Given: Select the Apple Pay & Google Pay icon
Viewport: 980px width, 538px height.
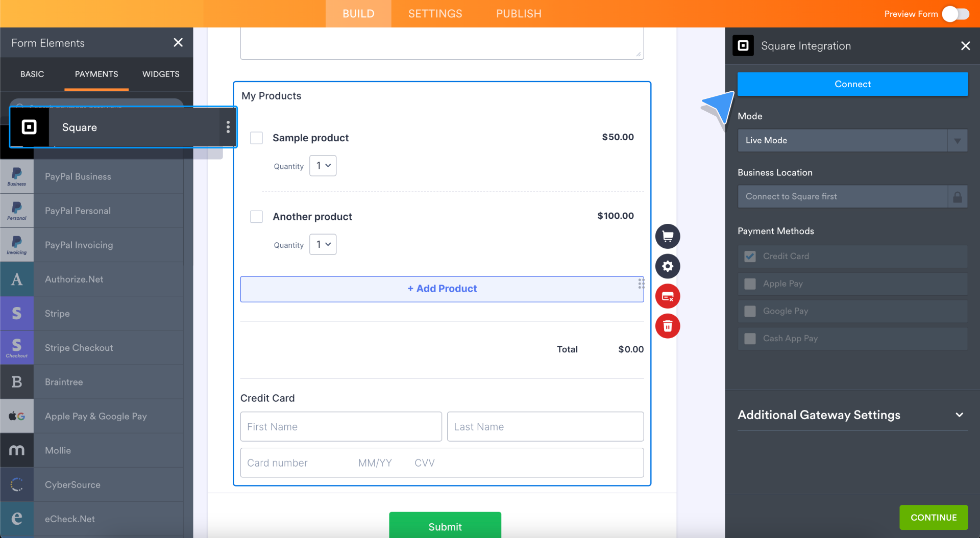Looking at the screenshot, I should pyautogui.click(x=17, y=416).
